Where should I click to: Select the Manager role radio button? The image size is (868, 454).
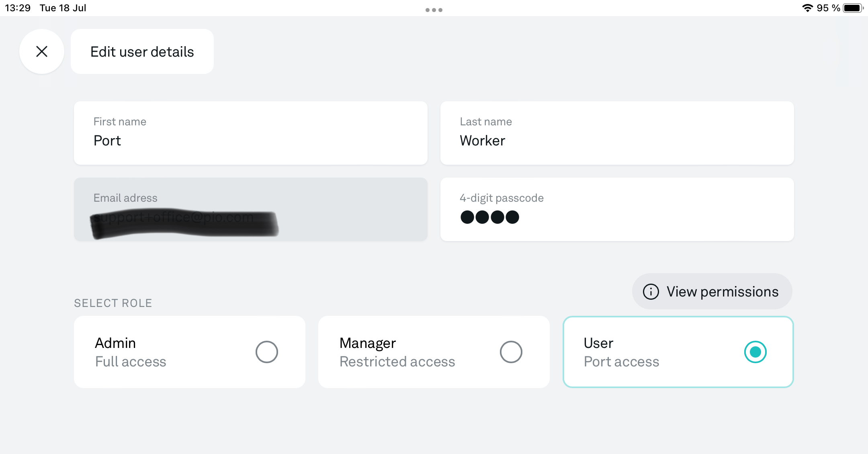pyautogui.click(x=511, y=352)
